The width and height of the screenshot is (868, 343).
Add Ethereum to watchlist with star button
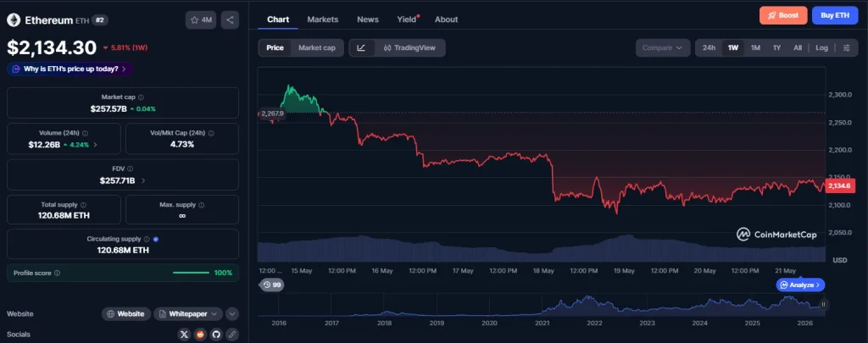pos(201,20)
